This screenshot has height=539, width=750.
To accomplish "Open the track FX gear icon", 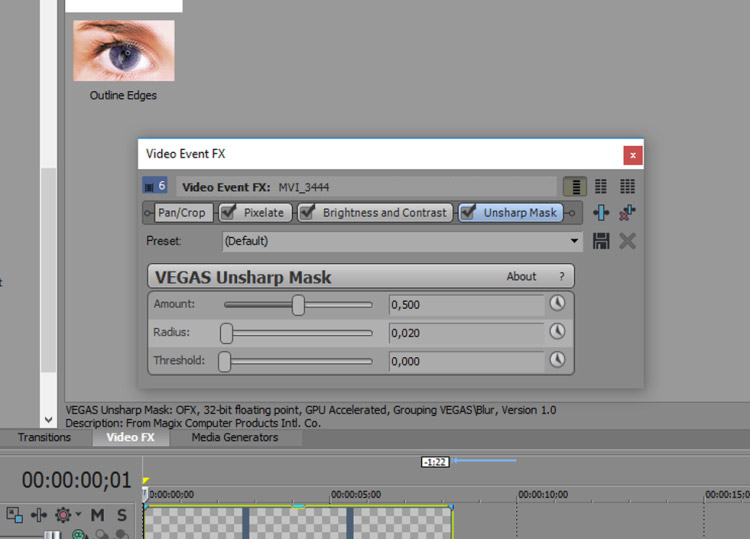I will (x=63, y=515).
